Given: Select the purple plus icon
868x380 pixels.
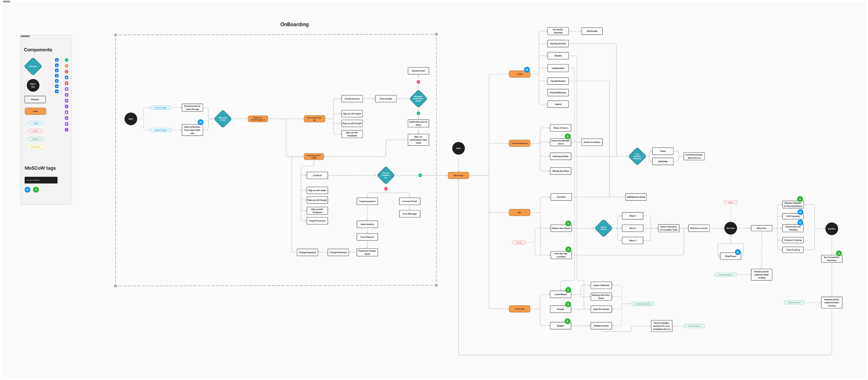Looking at the screenshot, I should click(x=67, y=130).
